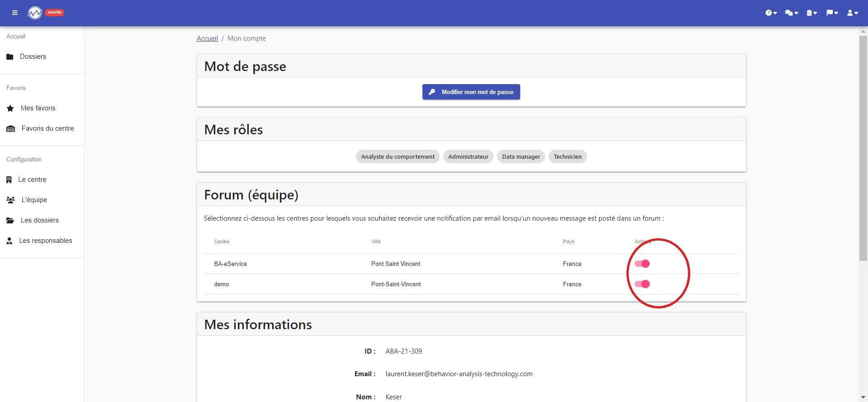868x402 pixels.
Task: Open the forum chat bubbles dropdown
Action: tap(792, 13)
